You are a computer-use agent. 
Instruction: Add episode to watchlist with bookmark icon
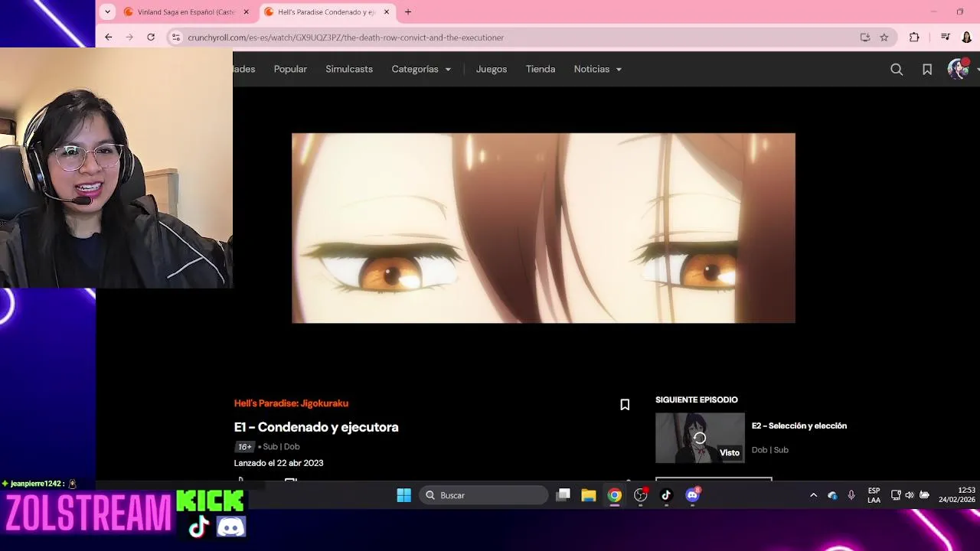coord(625,405)
